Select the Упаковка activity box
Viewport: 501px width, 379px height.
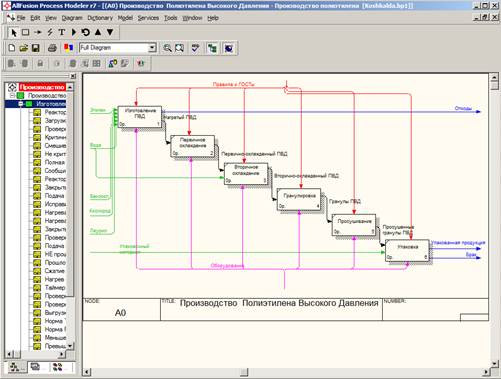pos(407,250)
